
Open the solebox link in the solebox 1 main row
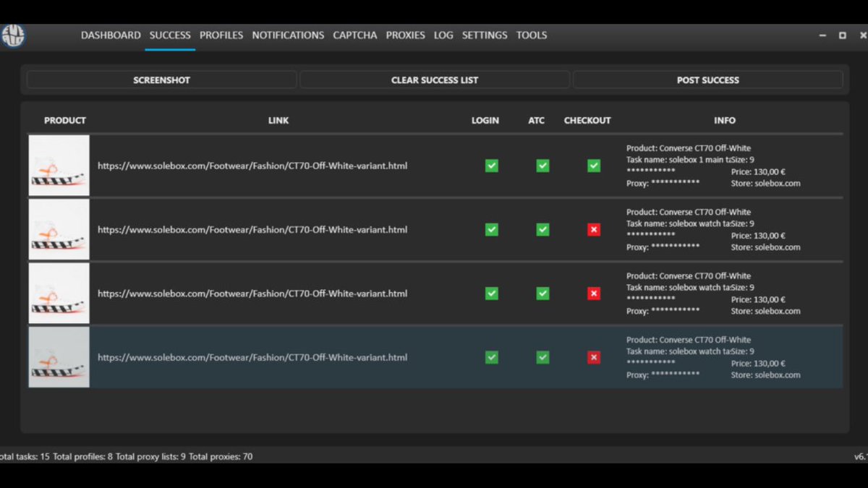pyautogui.click(x=252, y=166)
